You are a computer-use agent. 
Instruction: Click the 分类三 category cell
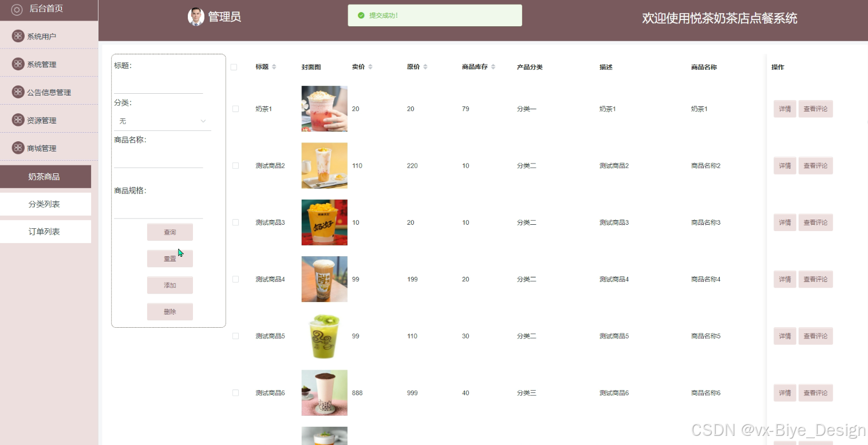coord(526,393)
